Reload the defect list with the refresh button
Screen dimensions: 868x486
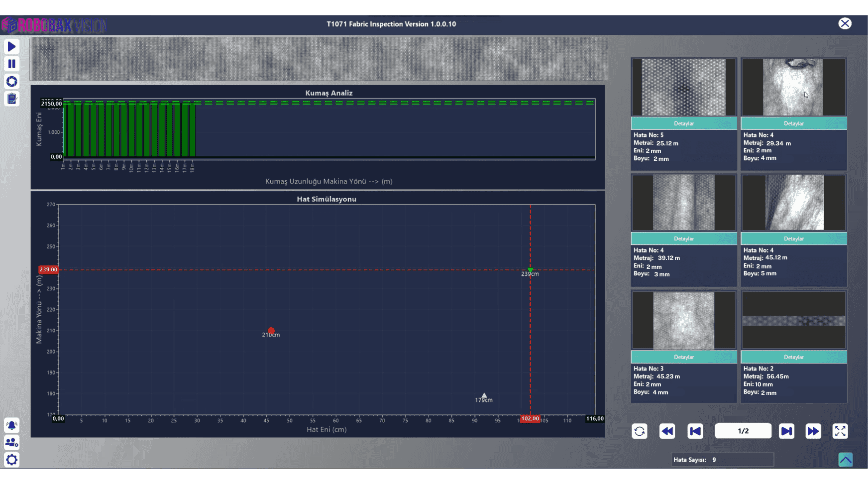[640, 431]
